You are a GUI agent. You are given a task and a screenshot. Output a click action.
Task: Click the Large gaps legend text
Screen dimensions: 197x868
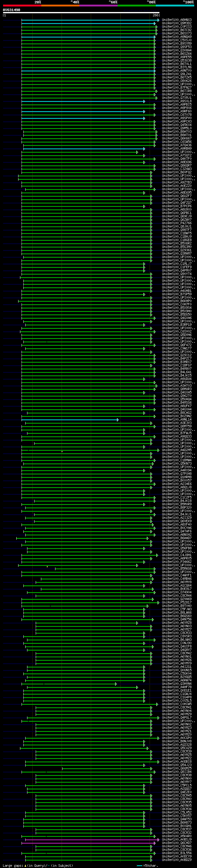coord(38,865)
